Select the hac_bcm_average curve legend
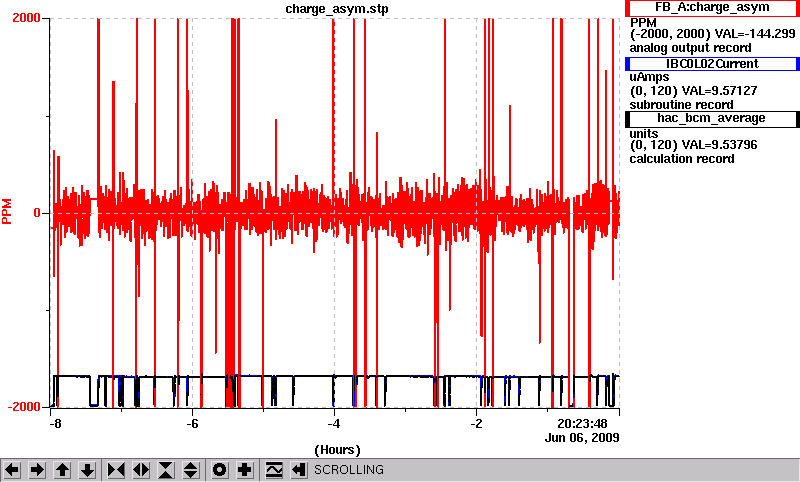This screenshot has height=482, width=800. (x=712, y=118)
